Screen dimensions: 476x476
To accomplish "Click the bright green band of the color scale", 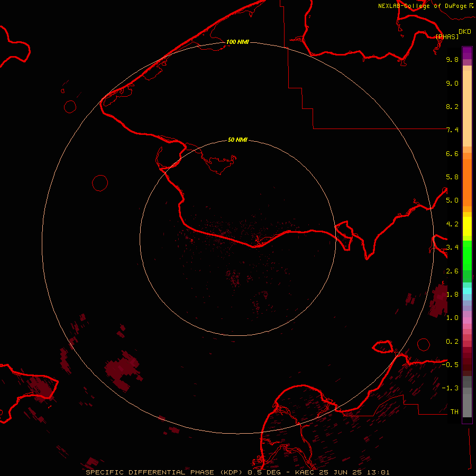I will [467, 255].
